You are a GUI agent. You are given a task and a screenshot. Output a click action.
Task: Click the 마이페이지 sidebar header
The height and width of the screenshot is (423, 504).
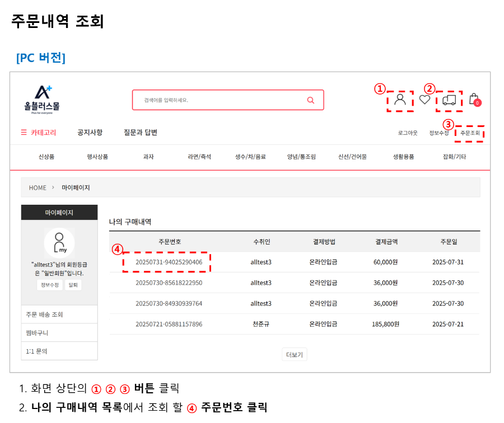coord(59,212)
